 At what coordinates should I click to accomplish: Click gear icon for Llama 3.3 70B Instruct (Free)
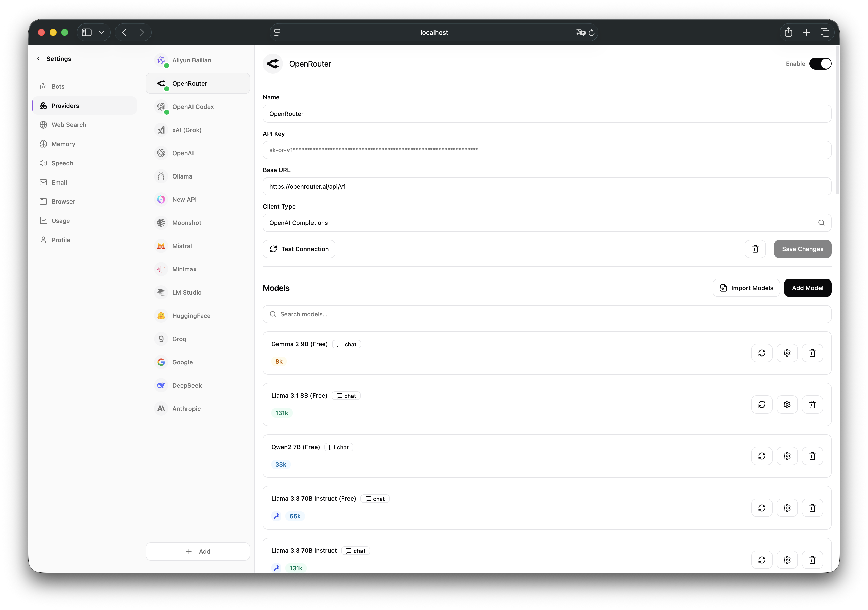(787, 508)
